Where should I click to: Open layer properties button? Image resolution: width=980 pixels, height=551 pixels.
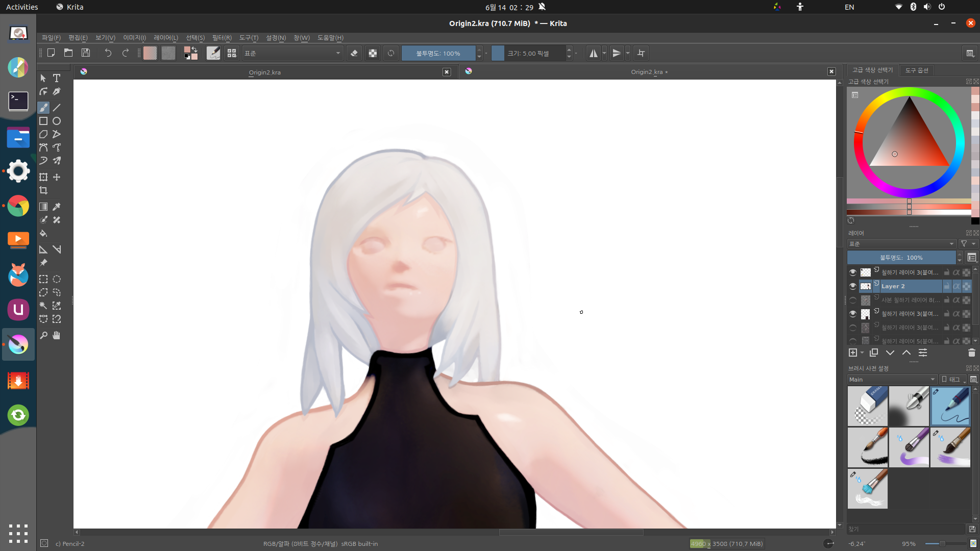tap(923, 353)
